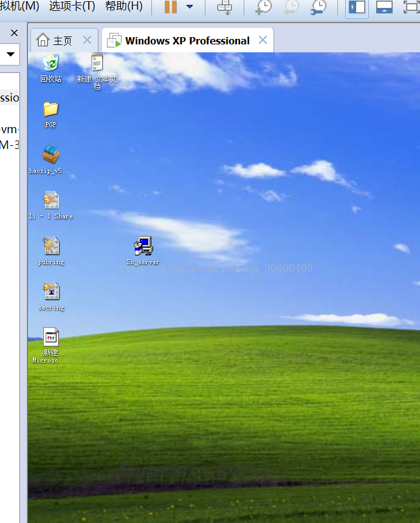Click the li - 1 Share key file
Viewport: 420px width, 523px height.
tap(50, 201)
